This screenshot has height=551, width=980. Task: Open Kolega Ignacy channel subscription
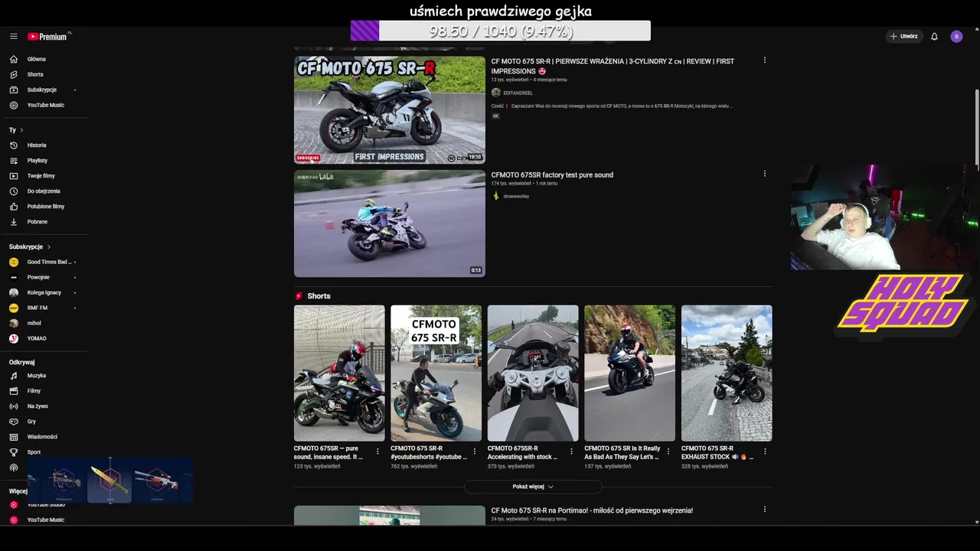click(44, 292)
